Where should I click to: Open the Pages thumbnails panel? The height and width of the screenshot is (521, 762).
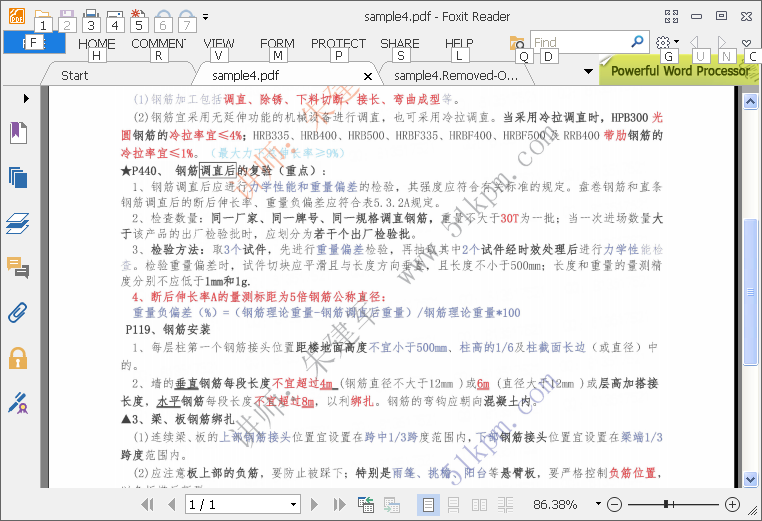pyautogui.click(x=17, y=178)
